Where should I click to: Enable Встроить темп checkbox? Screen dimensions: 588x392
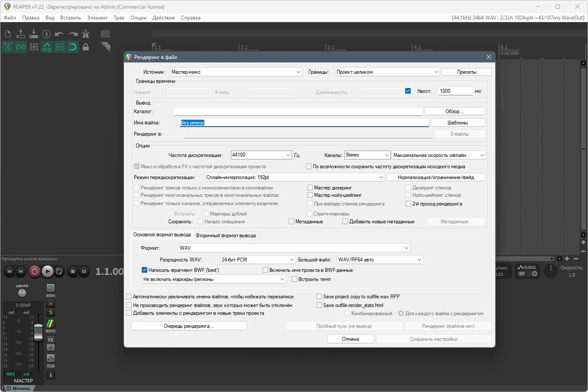click(294, 279)
